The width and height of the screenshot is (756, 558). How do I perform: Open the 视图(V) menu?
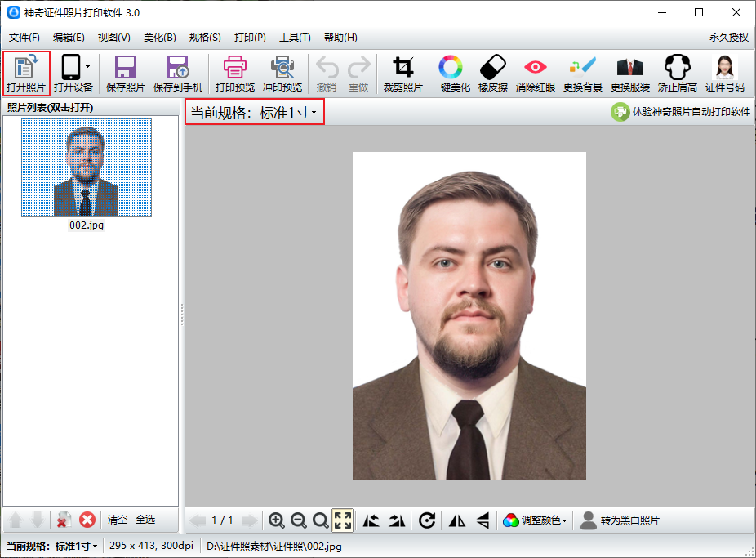(113, 37)
